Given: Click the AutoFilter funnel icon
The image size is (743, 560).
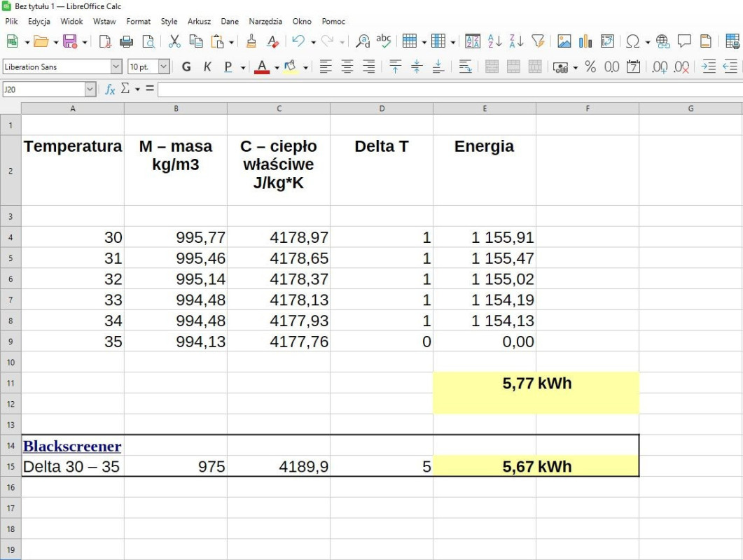Looking at the screenshot, I should point(538,42).
